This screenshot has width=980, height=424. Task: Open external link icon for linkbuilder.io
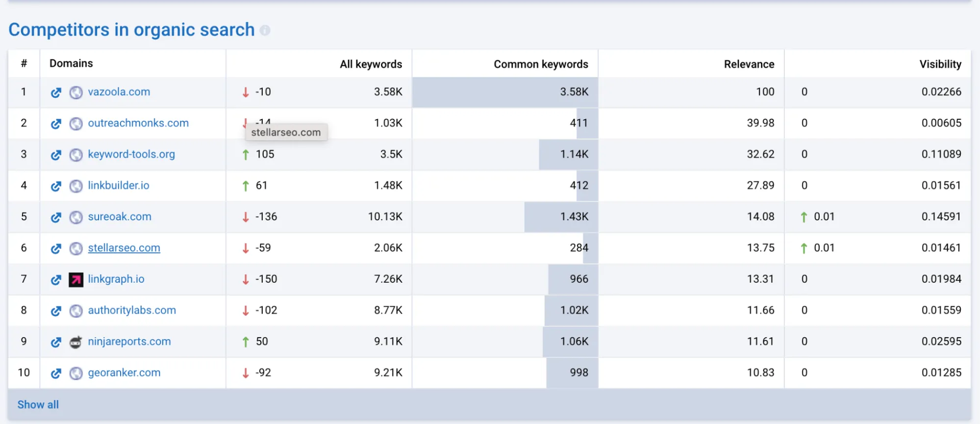click(x=56, y=186)
